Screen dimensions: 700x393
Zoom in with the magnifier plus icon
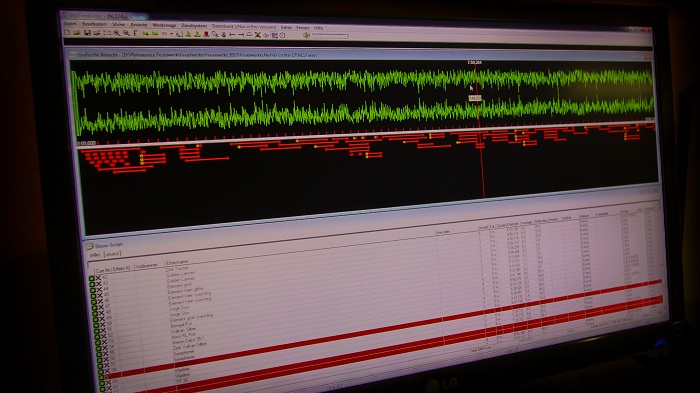(x=117, y=33)
